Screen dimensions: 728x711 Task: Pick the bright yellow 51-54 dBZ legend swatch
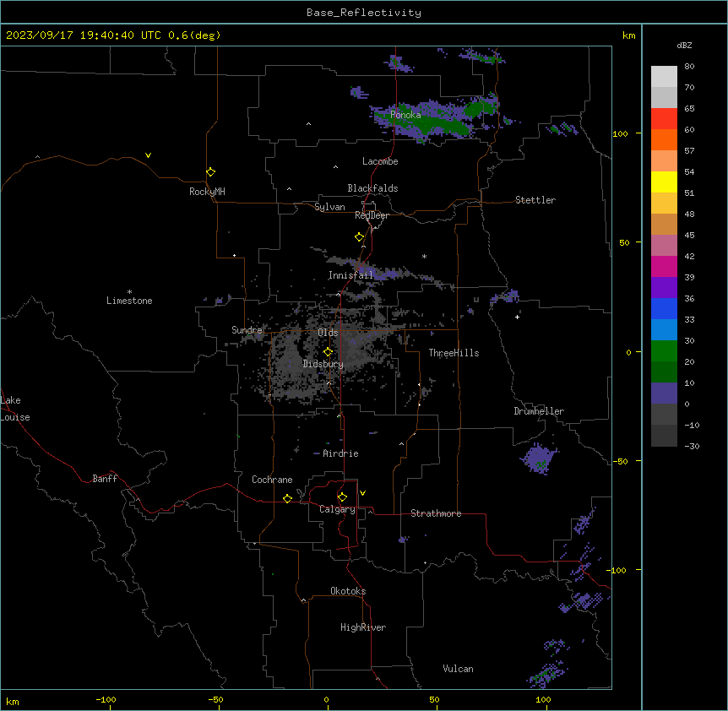coord(664,182)
